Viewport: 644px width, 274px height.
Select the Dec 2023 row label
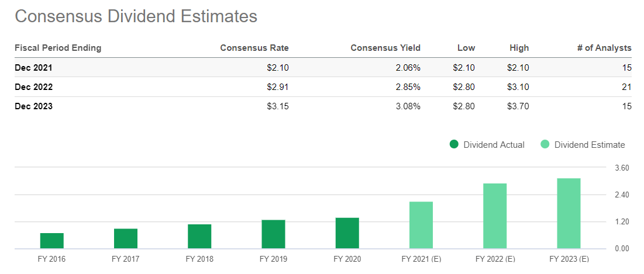33,106
